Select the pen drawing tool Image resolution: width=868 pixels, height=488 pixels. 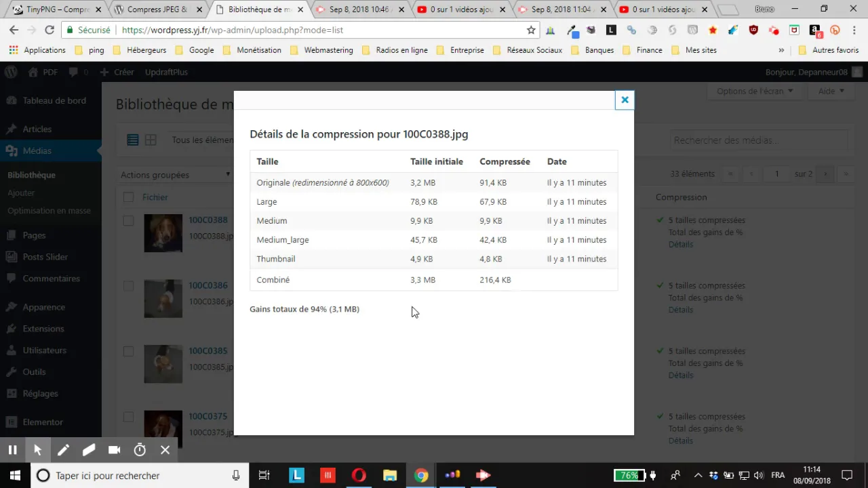tap(63, 450)
